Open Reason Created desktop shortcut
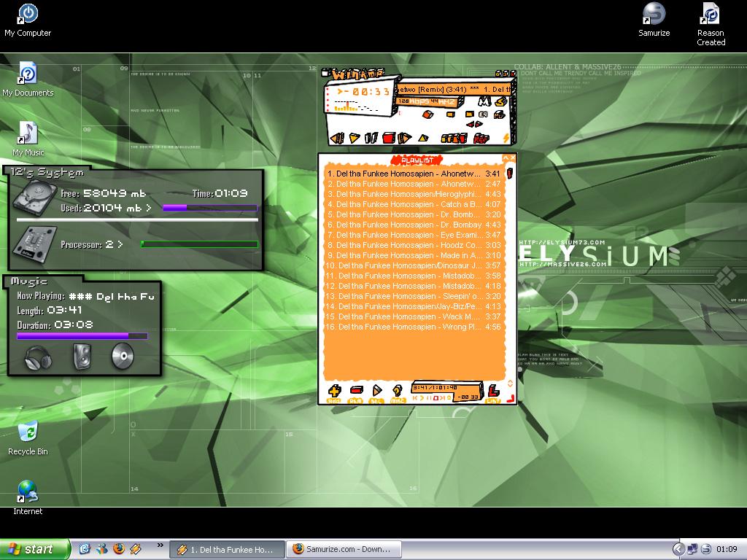This screenshot has width=747, height=560. (x=711, y=24)
